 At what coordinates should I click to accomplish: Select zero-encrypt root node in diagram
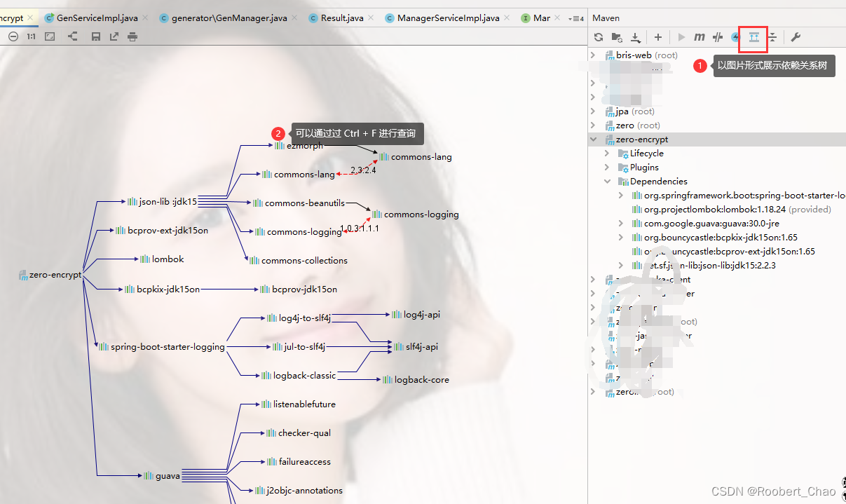point(50,275)
